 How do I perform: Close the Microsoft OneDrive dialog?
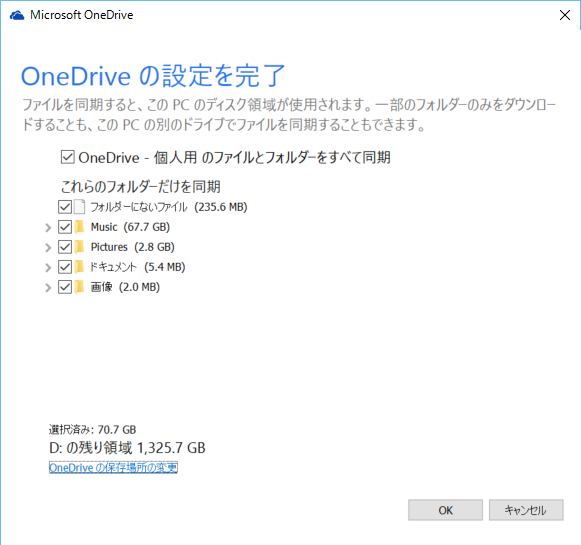[x=565, y=15]
